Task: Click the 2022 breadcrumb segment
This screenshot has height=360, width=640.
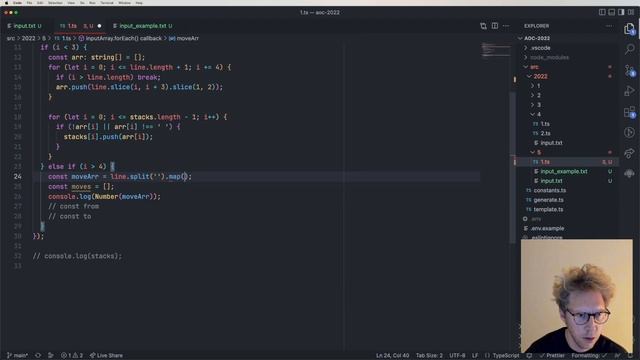Action: pos(28,38)
